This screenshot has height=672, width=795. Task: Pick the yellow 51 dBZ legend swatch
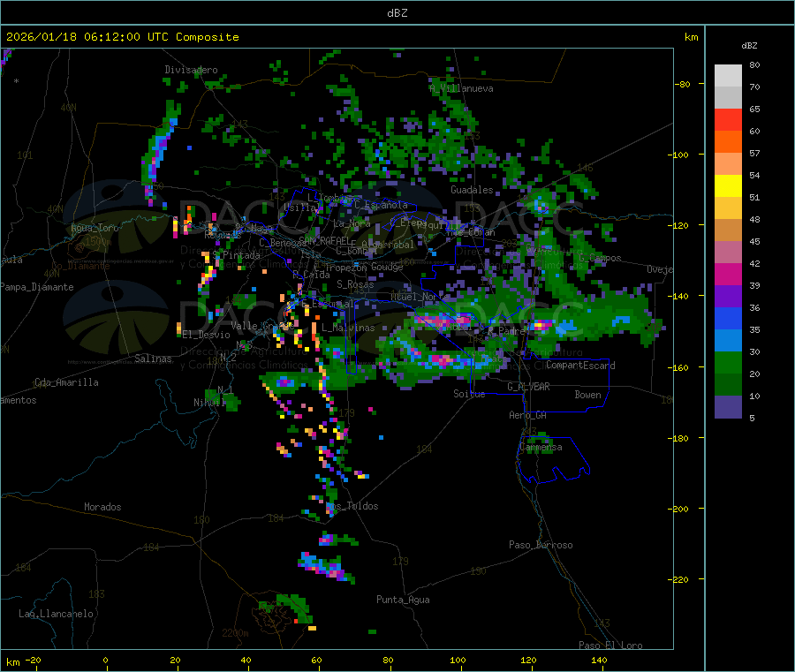[x=728, y=186]
